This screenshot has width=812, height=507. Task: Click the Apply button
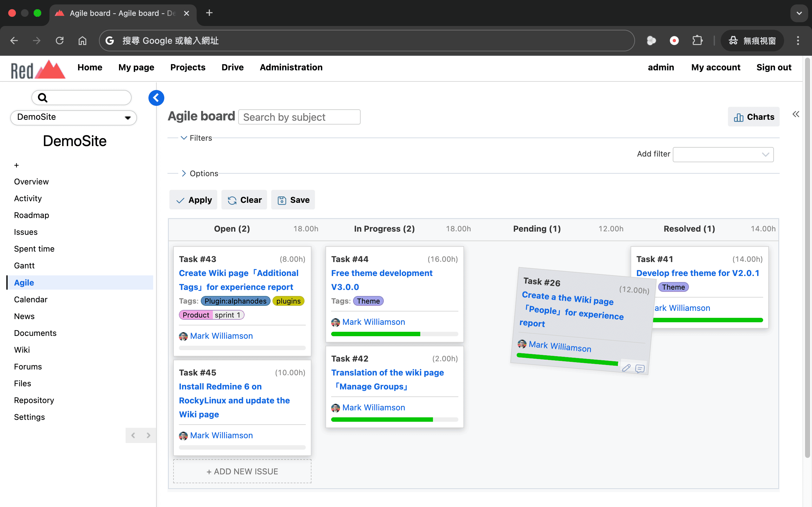pyautogui.click(x=193, y=200)
